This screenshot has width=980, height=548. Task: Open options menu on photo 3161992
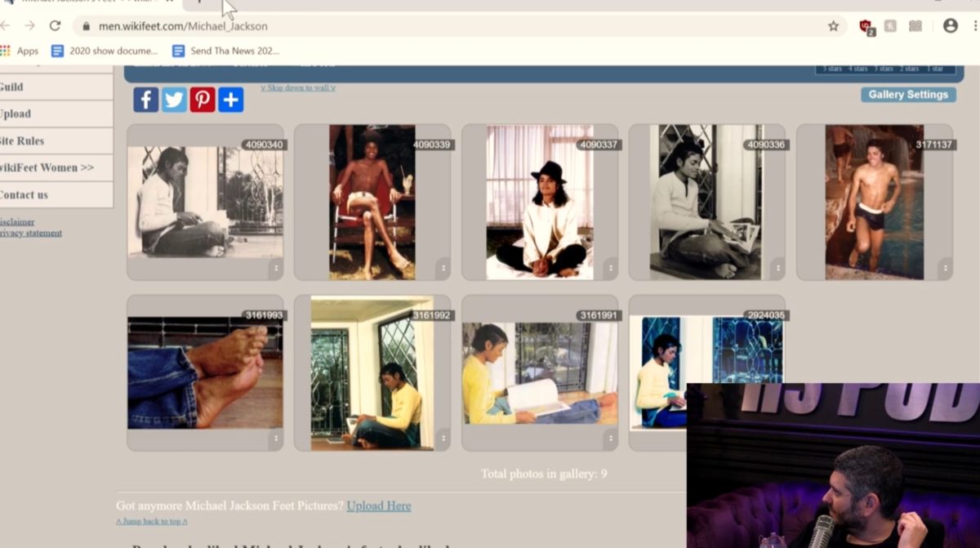[443, 439]
